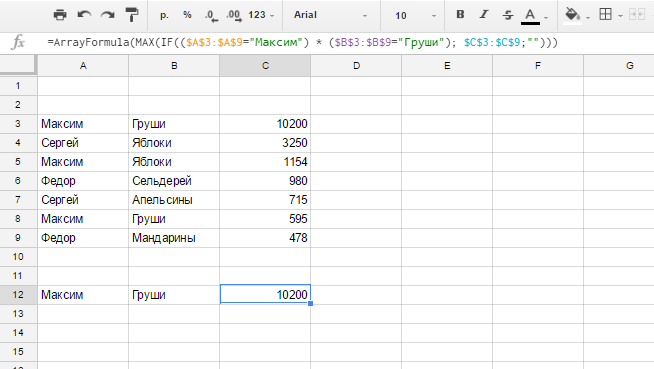Click cell with Мандарины
654x369 pixels.
(174, 238)
